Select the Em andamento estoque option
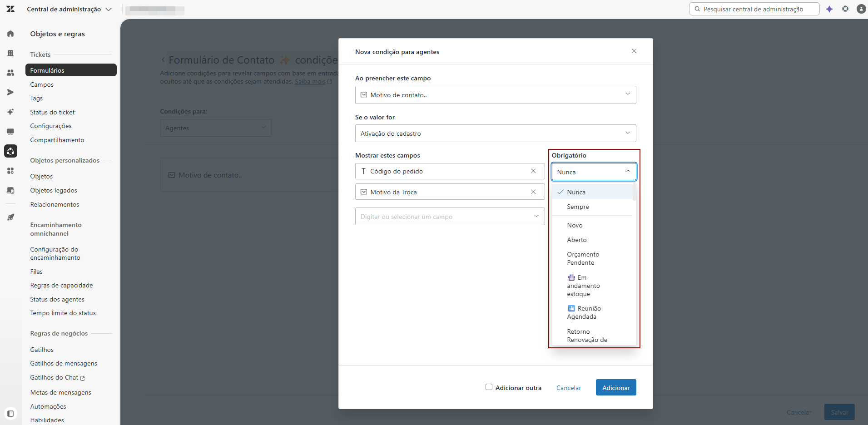868x425 pixels. pyautogui.click(x=593, y=286)
